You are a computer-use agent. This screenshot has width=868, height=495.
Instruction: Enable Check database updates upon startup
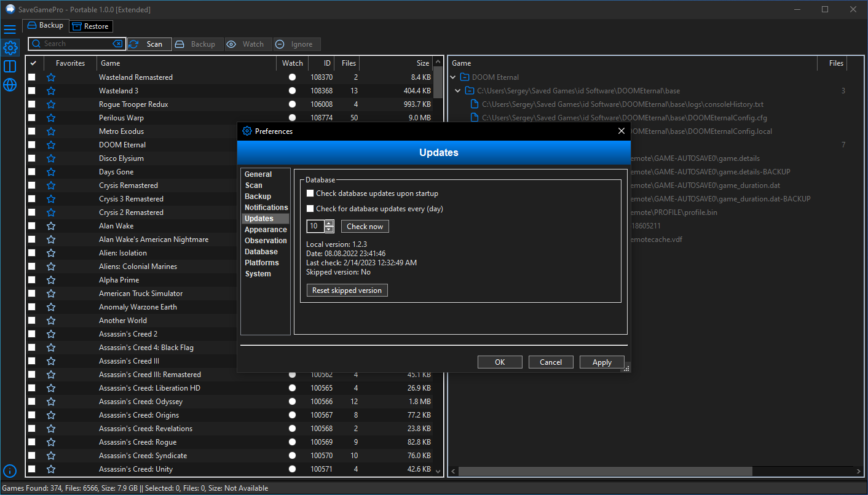tap(310, 193)
